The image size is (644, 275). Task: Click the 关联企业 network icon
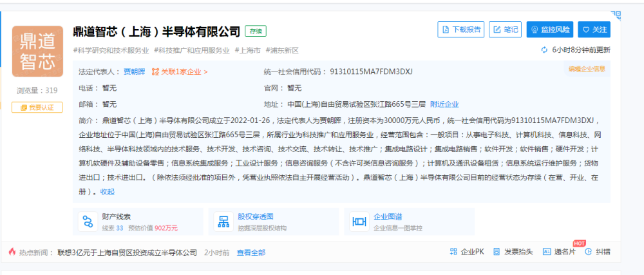(155, 72)
